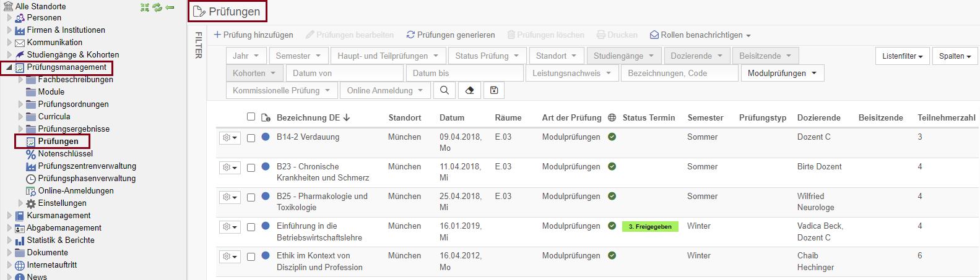The width and height of the screenshot is (980, 280).
Task: Open the Rollen benachrichtigen menu
Action: (700, 35)
